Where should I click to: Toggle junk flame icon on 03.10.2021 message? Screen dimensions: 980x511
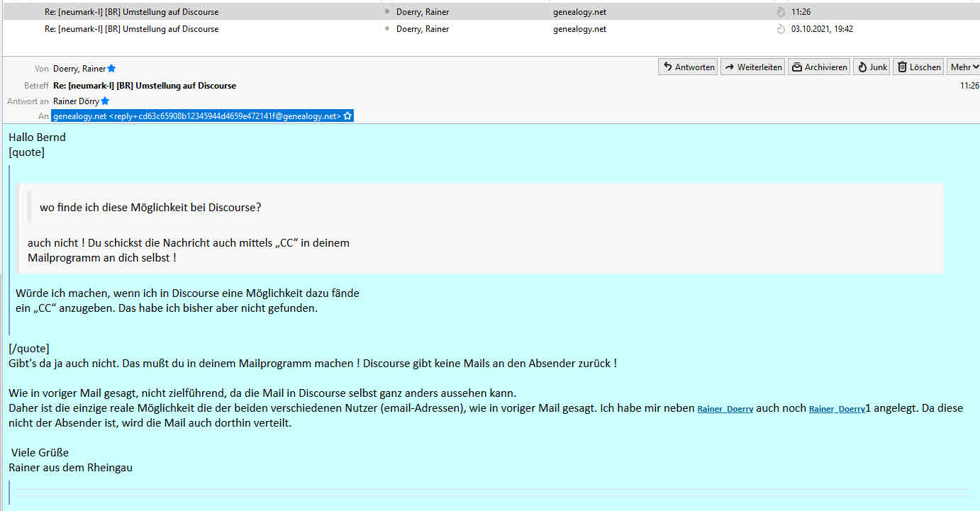[x=781, y=29]
